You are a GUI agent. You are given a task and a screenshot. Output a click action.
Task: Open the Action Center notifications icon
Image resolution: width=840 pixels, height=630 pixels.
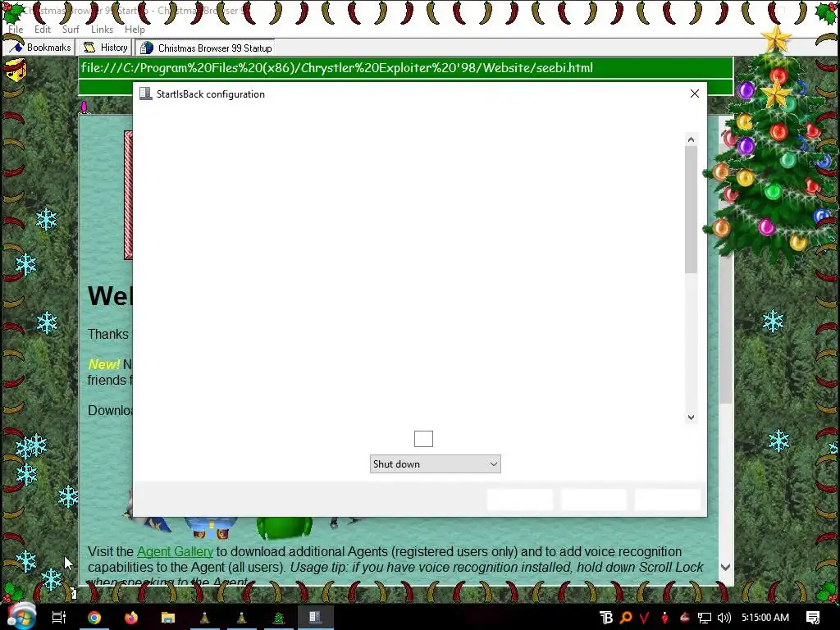[x=813, y=618]
